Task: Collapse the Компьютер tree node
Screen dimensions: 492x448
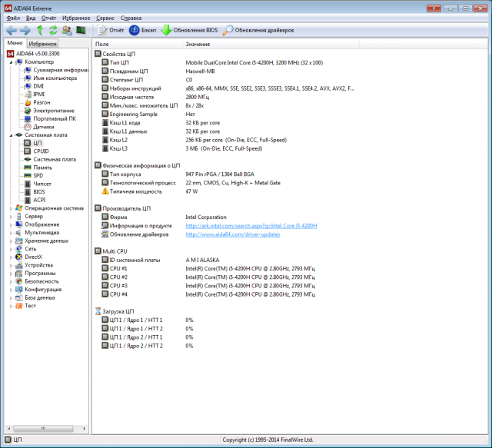Action: point(11,62)
